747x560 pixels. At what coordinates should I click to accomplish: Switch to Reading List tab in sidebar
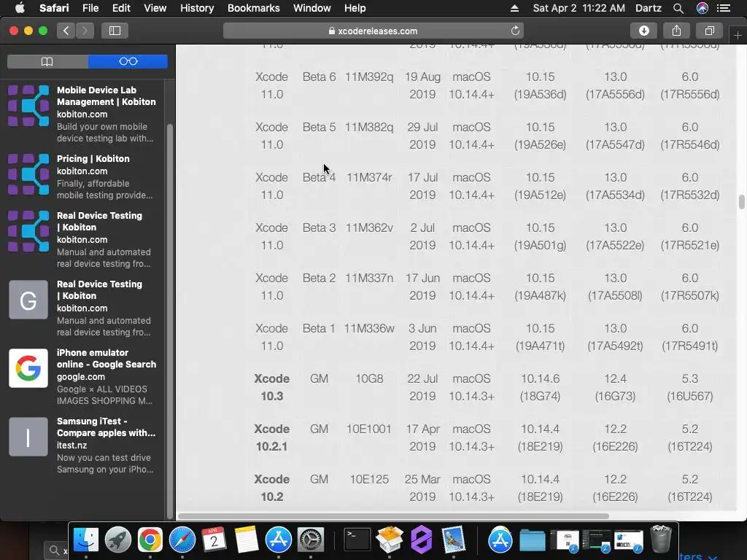(x=128, y=61)
